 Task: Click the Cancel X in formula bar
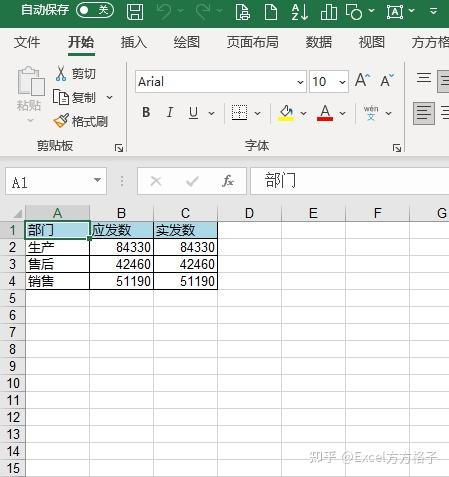[156, 182]
